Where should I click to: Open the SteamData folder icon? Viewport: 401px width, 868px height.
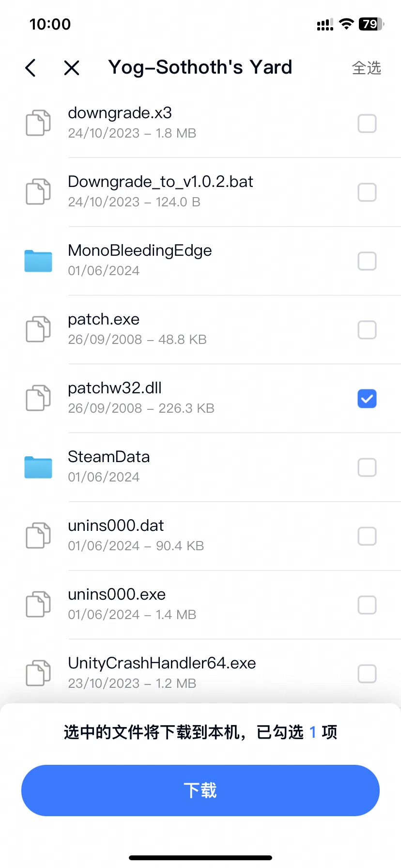click(x=38, y=467)
